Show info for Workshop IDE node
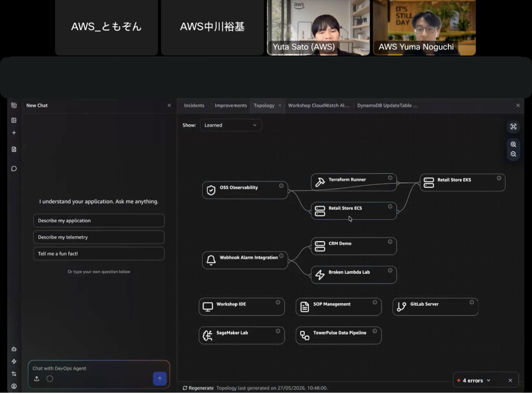532x394 pixels. pyautogui.click(x=278, y=302)
